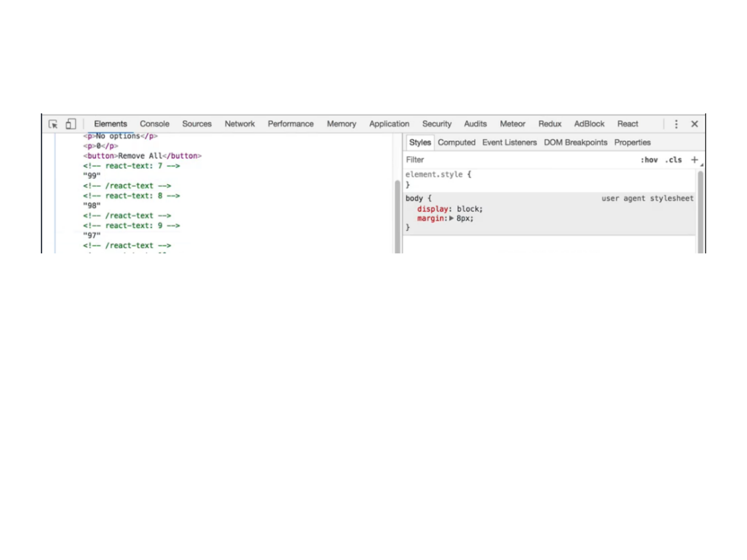This screenshot has height=560, width=747.
Task: Add new style rule with plus icon
Action: tap(694, 160)
